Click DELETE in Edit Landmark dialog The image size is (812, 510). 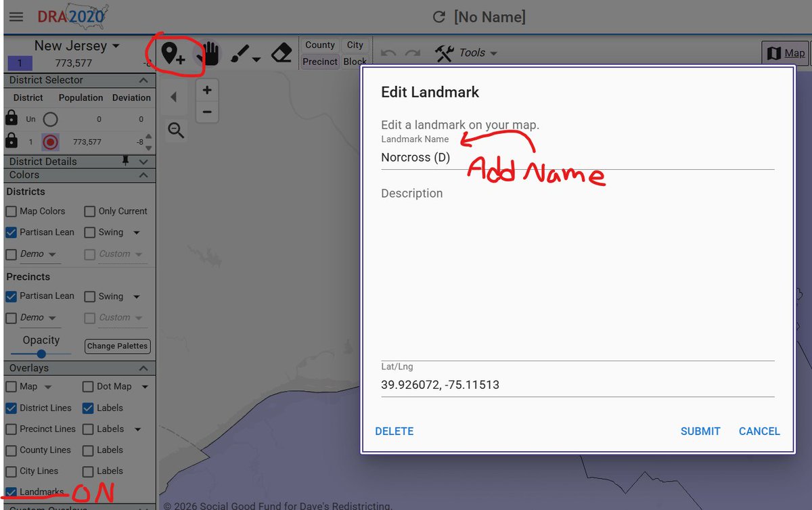click(x=394, y=432)
